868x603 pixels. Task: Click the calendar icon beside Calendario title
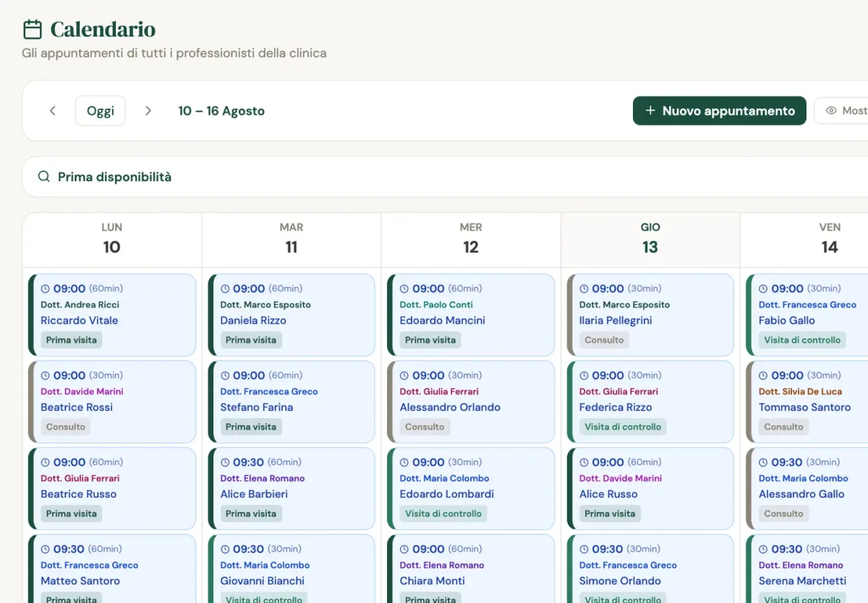tap(33, 30)
